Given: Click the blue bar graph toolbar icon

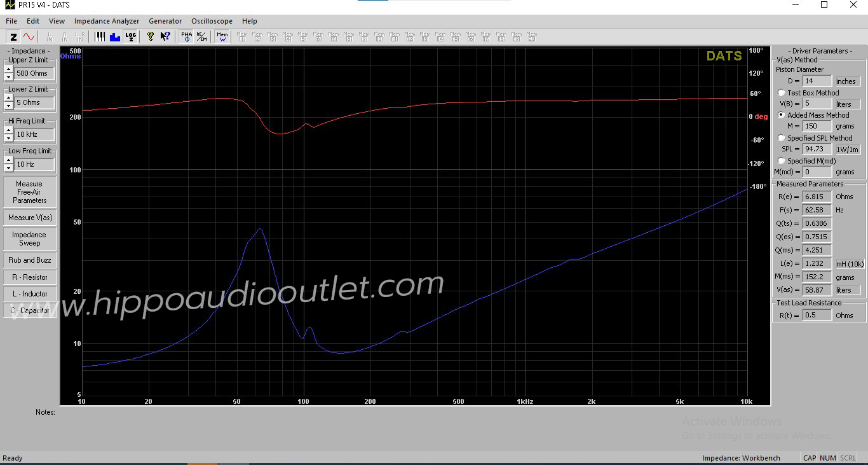Looking at the screenshot, I should (x=115, y=37).
